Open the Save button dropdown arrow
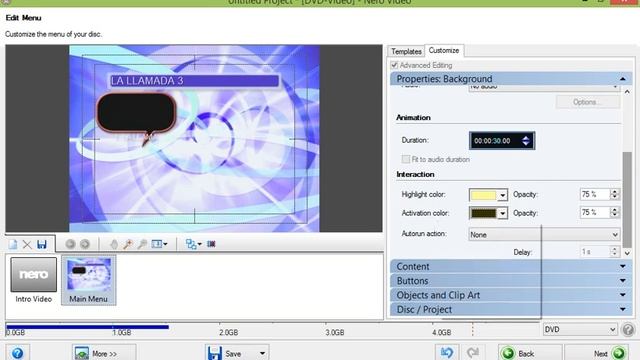 click(x=262, y=353)
